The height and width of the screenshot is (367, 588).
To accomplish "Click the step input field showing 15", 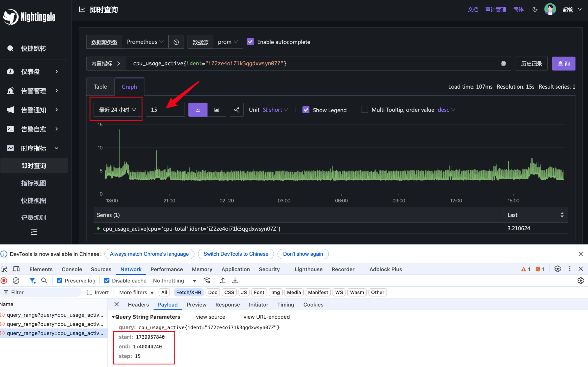I will pos(165,110).
